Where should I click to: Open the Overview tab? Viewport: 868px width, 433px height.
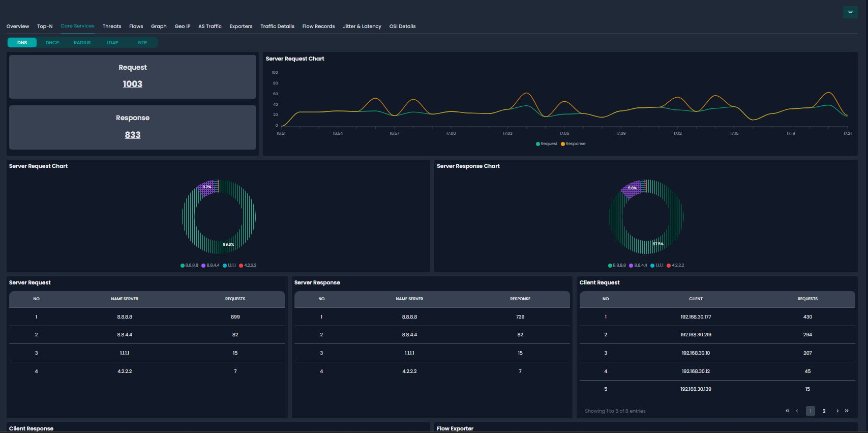coord(18,26)
